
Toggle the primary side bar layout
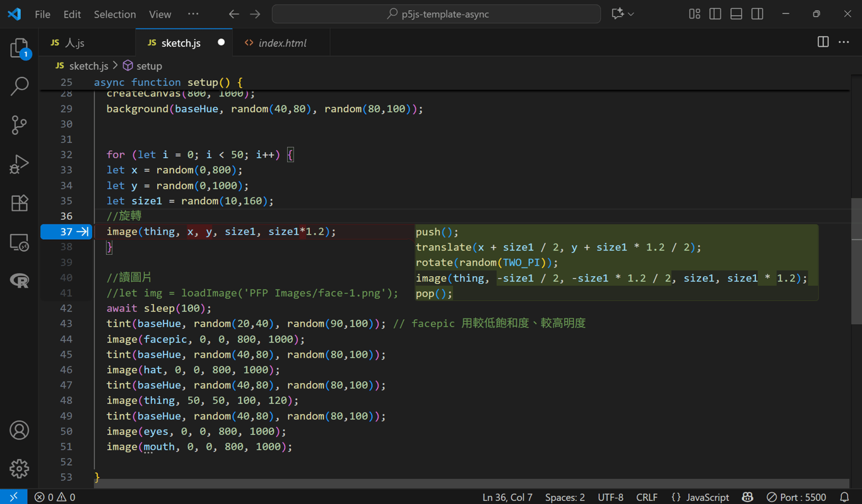tap(715, 14)
